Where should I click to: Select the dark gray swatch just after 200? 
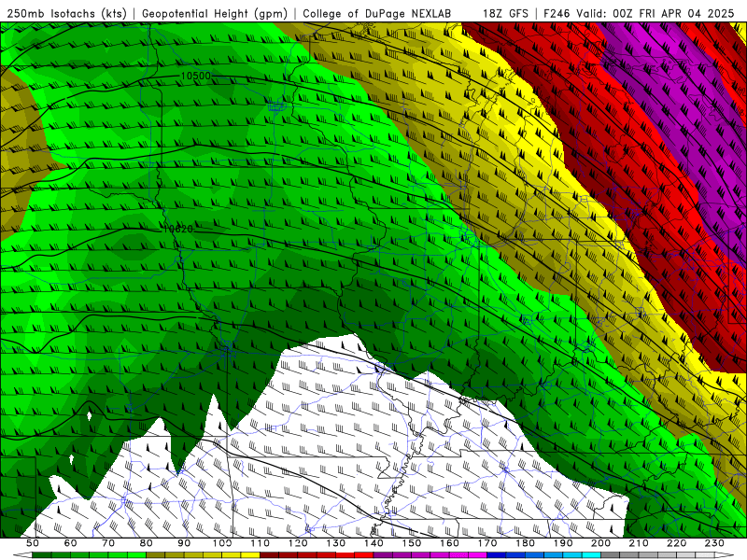pos(611,554)
